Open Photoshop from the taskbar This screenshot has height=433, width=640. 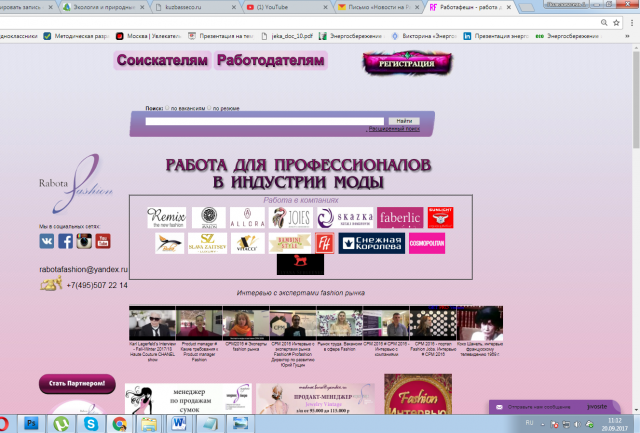31,424
